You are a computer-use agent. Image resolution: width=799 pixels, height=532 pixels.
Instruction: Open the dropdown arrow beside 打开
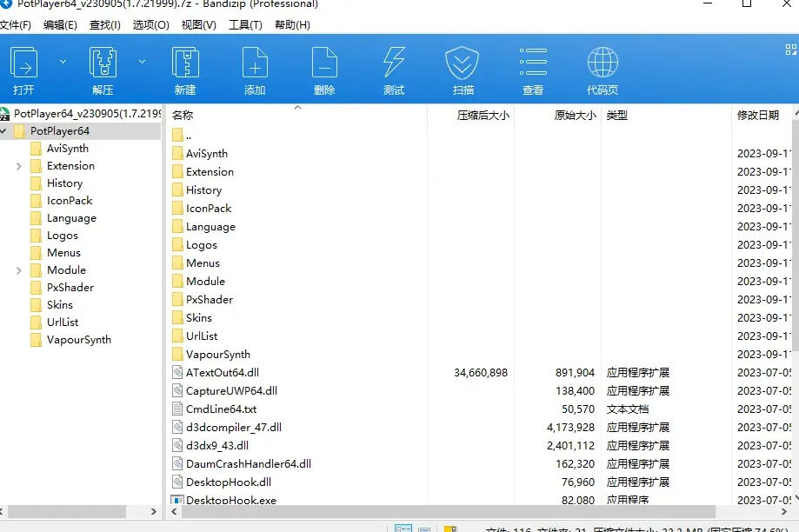click(x=63, y=62)
